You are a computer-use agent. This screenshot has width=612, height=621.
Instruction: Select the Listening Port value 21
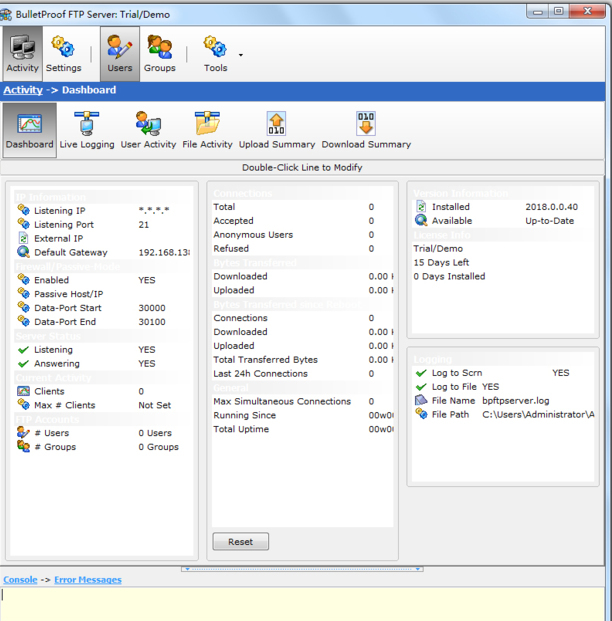(x=144, y=225)
